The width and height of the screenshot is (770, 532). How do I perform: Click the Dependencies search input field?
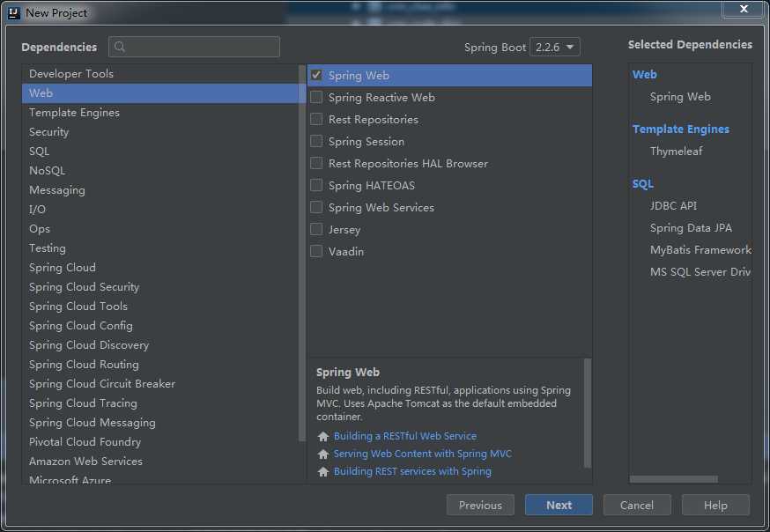point(195,47)
